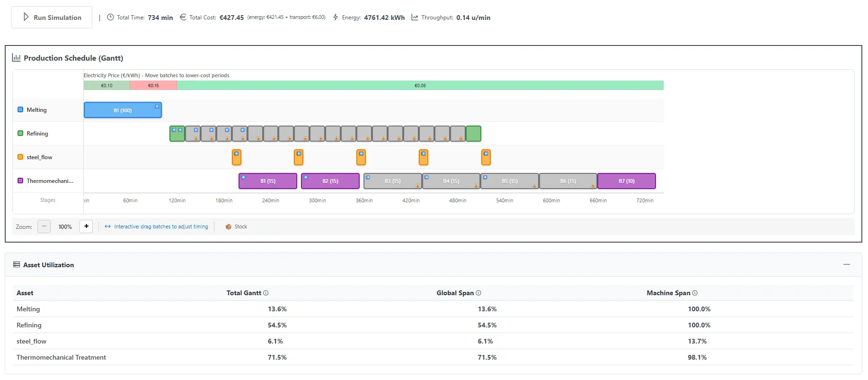868x380 pixels.
Task: Click the 360min timeline axis label
Action: click(364, 201)
